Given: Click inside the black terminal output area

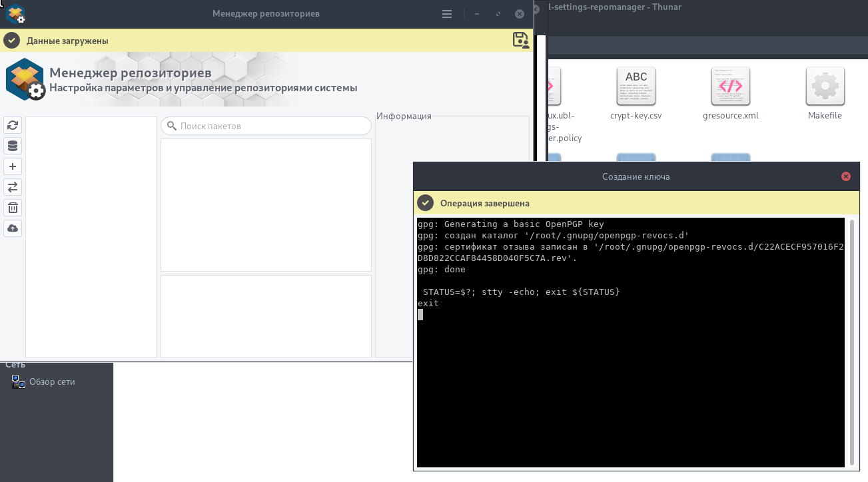Looking at the screenshot, I should [630, 386].
